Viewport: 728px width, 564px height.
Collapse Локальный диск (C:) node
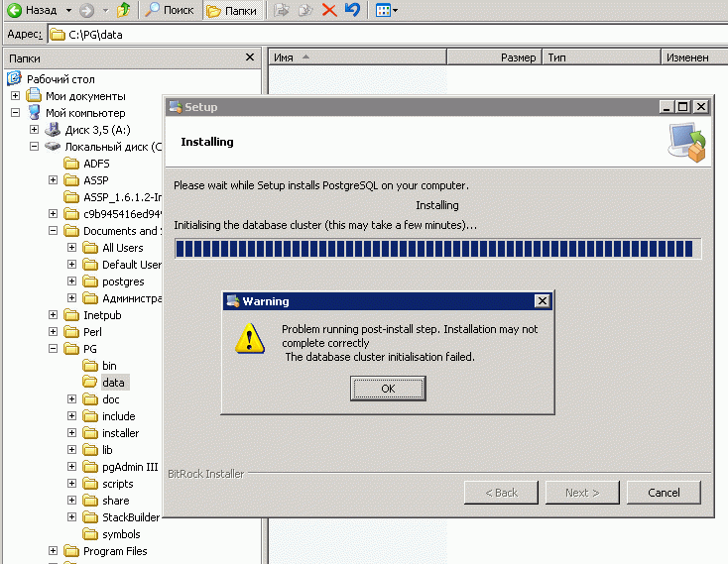[34, 146]
